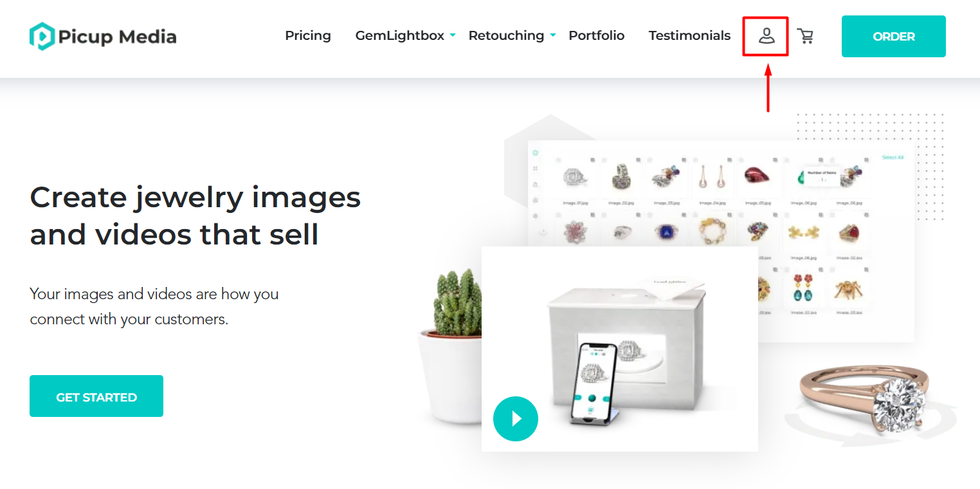This screenshot has width=980, height=489.
Task: Open the GemLightbox menu item
Action: click(x=399, y=35)
